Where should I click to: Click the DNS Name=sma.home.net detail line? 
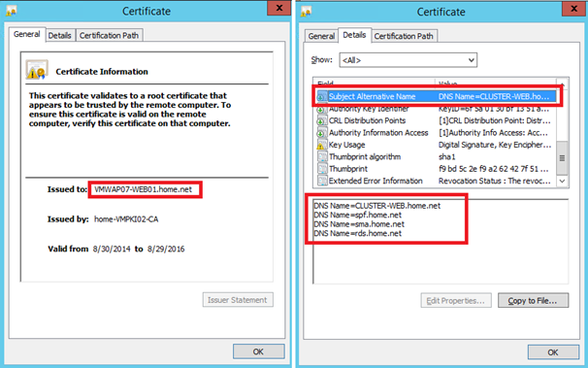359,224
